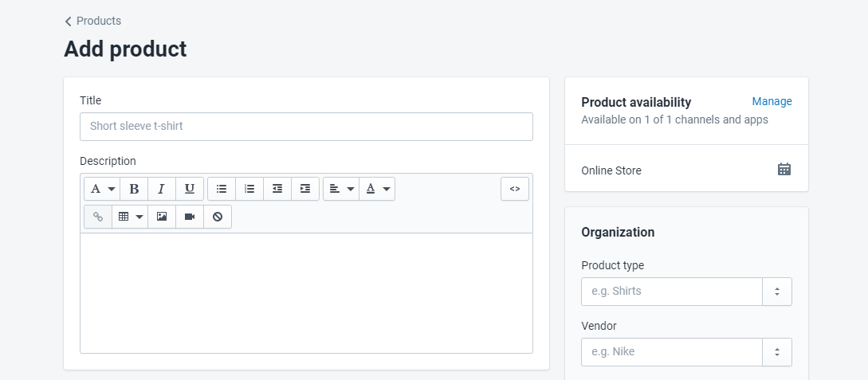Go back to Products page

pos(93,21)
